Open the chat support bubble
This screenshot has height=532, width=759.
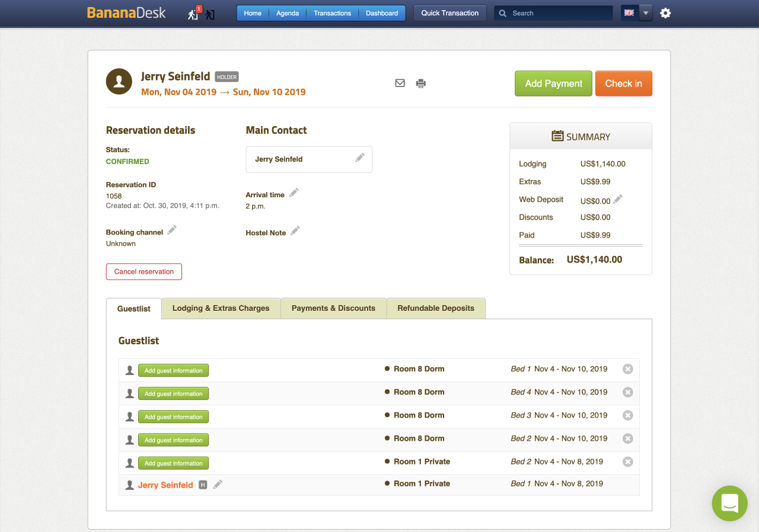pos(729,503)
